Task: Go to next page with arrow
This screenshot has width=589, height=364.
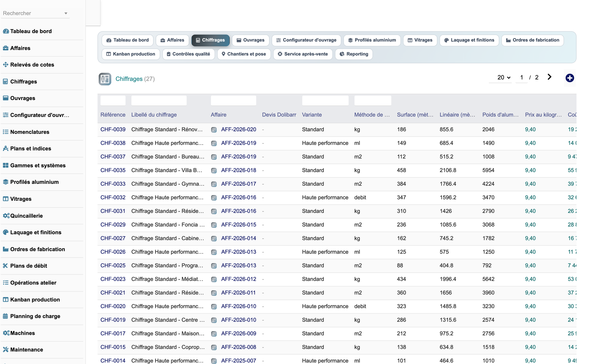Action: coord(550,77)
